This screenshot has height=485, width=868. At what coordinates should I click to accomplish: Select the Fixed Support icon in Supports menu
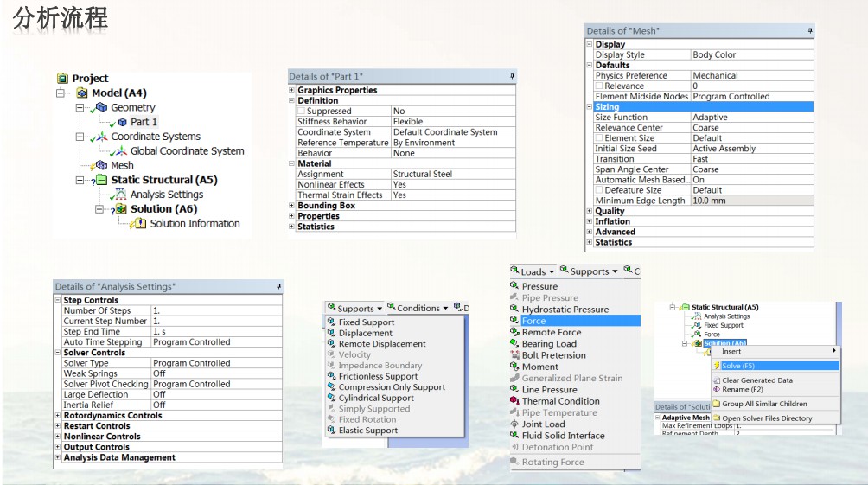[x=331, y=322]
